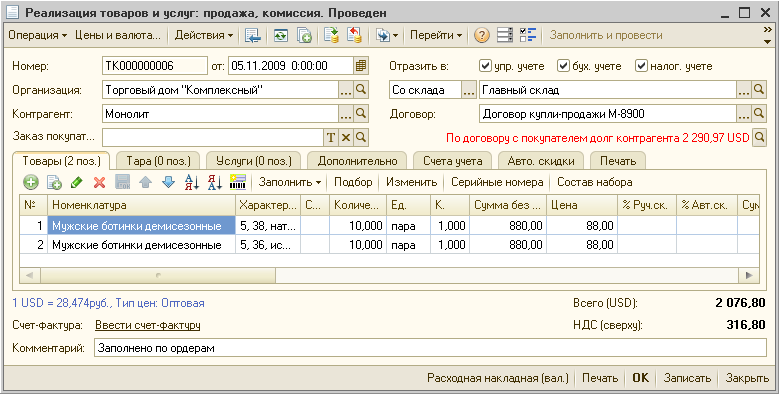Open selection ellipsis for Организация
The width and height of the screenshot is (779, 394).
click(x=346, y=90)
